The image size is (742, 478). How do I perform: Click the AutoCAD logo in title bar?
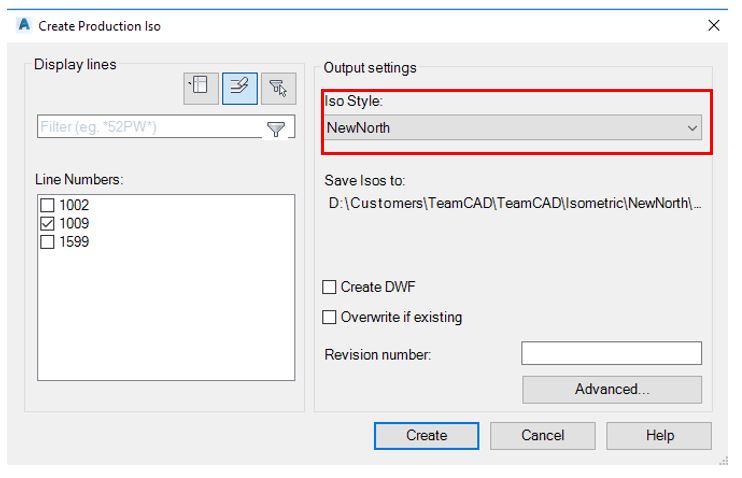[24, 25]
